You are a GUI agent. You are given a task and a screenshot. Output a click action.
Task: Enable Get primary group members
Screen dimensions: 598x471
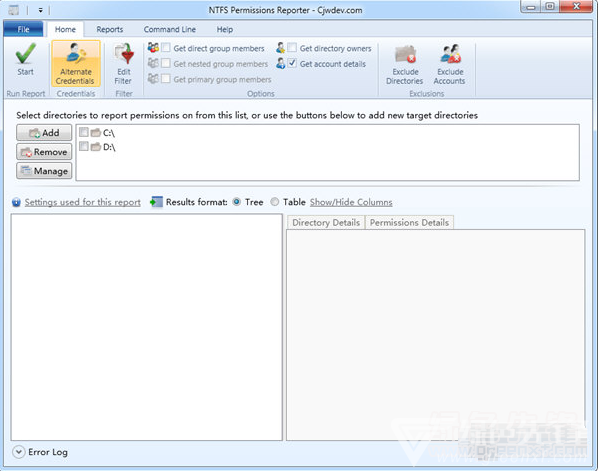(166, 79)
